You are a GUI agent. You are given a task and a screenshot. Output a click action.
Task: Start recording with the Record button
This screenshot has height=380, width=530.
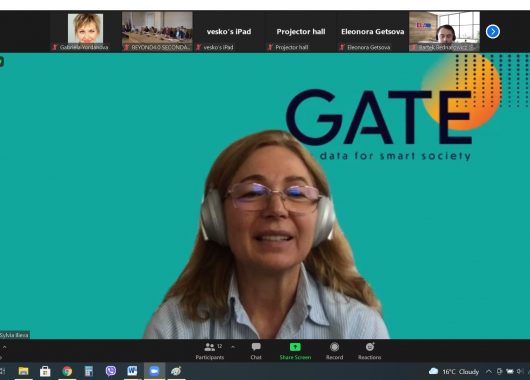334,351
